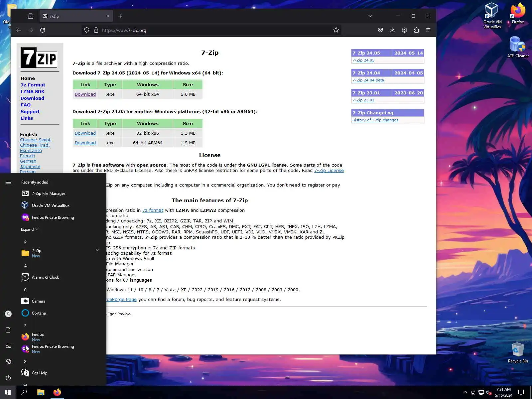Switch site language to Esperanto
The height and width of the screenshot is (399, 532).
31,151
